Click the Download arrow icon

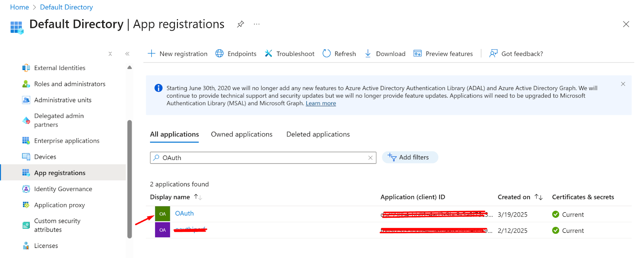pos(368,53)
